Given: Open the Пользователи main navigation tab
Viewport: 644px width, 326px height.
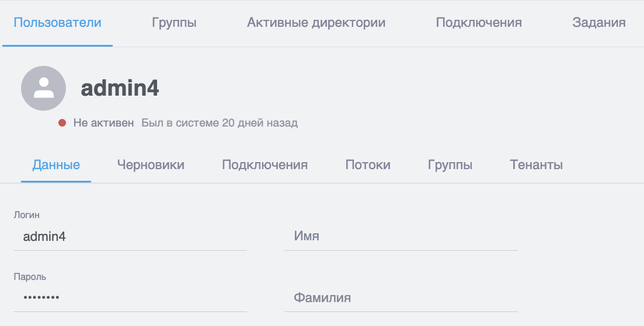Looking at the screenshot, I should point(57,23).
